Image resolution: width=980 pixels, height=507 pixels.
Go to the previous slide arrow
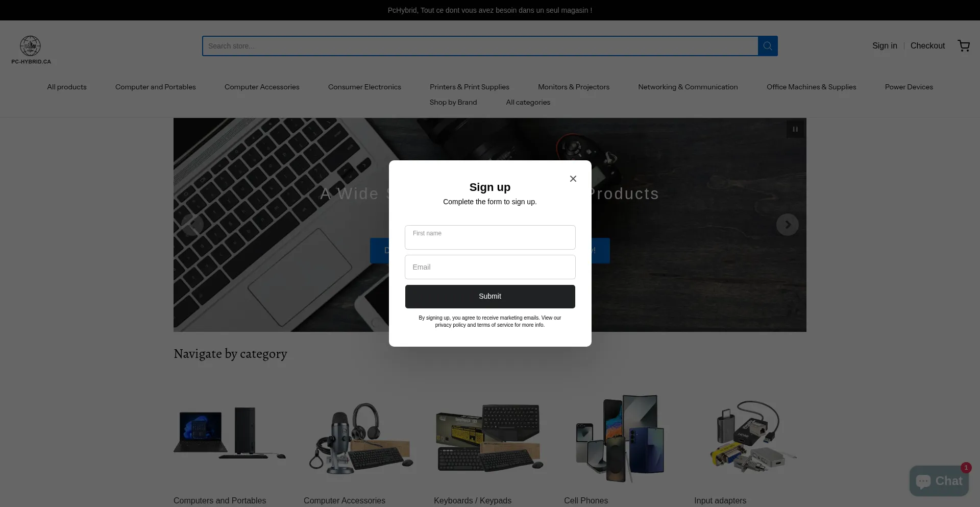coord(192,225)
